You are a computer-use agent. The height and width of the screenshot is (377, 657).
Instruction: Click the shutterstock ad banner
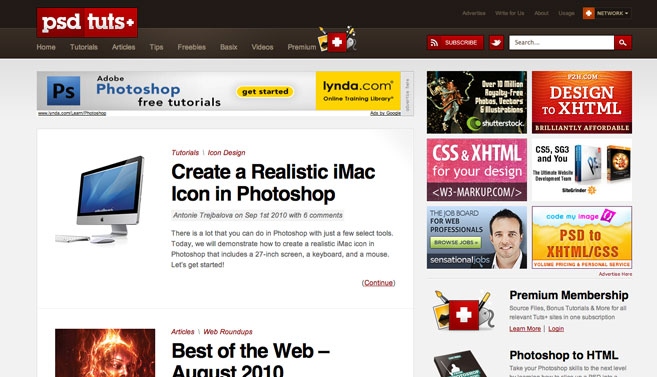click(477, 102)
